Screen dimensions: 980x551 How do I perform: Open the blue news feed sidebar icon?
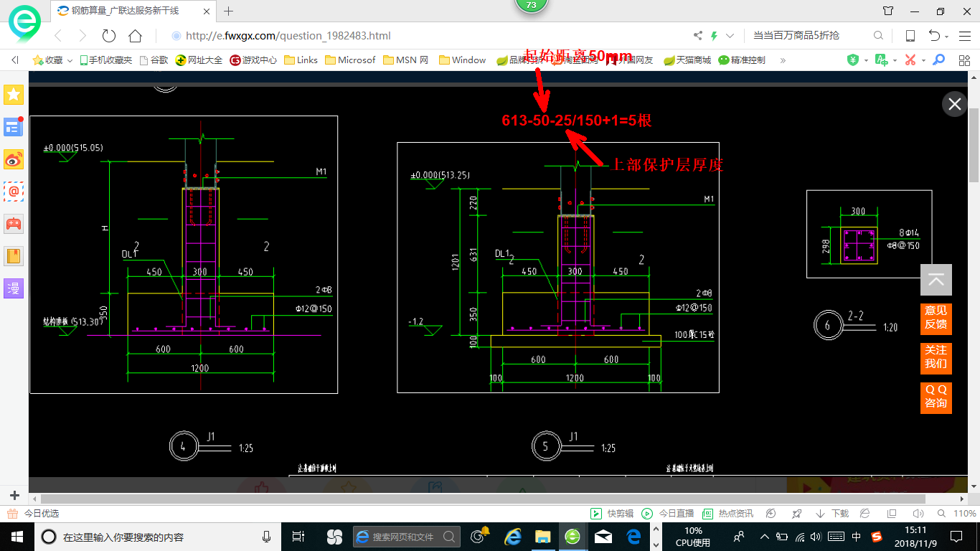[x=14, y=127]
